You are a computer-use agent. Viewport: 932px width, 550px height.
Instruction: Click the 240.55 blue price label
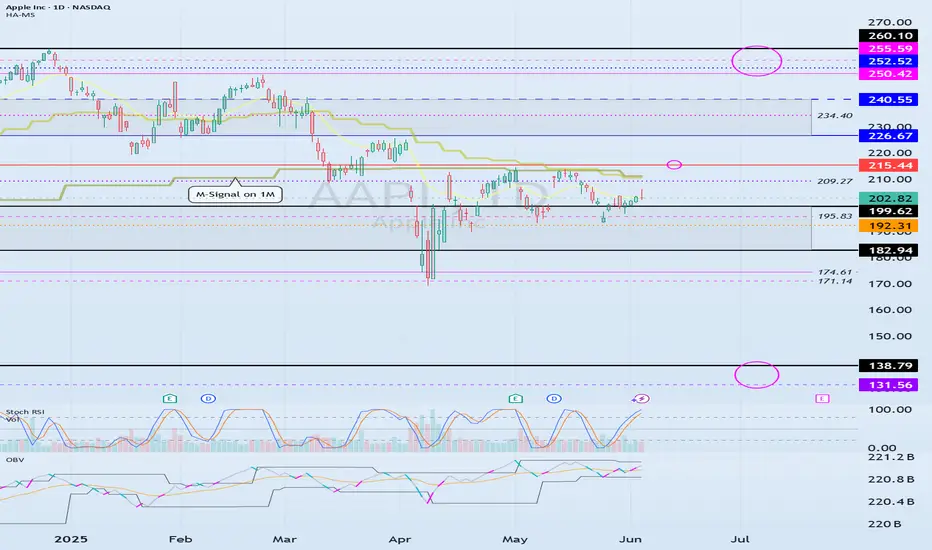point(888,99)
